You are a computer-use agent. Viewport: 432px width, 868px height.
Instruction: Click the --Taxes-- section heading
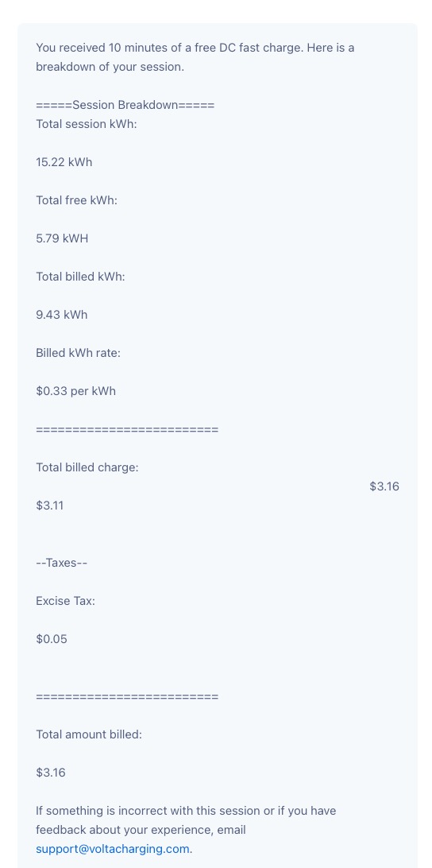(62, 563)
